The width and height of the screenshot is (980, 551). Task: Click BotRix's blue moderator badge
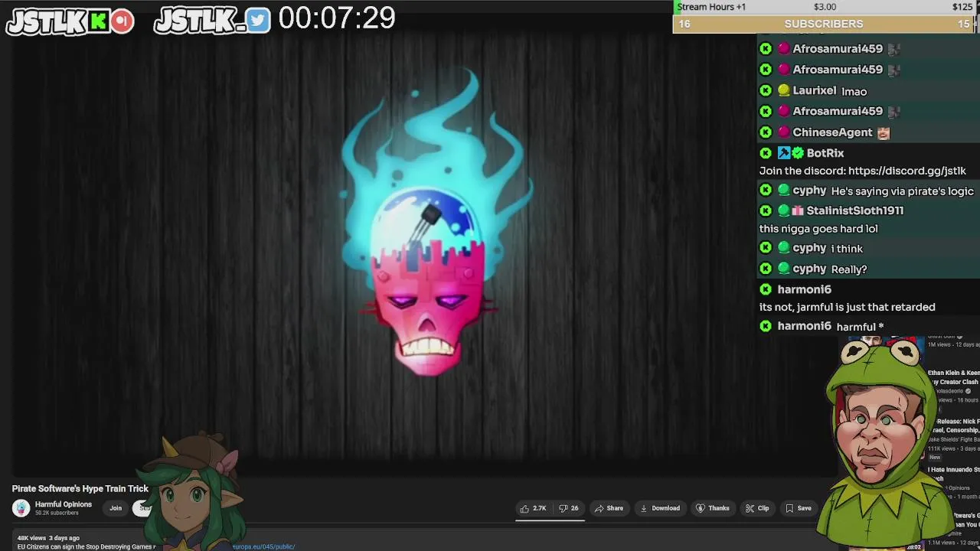pos(783,153)
